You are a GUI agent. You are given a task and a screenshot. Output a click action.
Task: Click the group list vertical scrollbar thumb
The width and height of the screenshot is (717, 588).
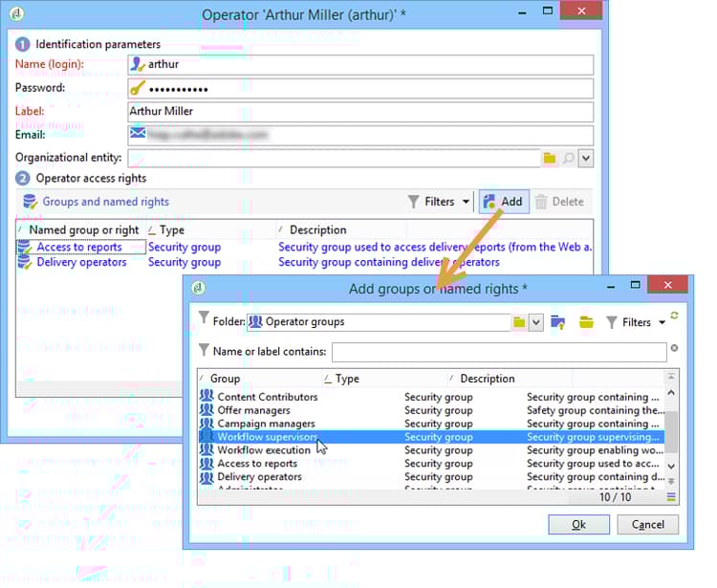[671, 432]
